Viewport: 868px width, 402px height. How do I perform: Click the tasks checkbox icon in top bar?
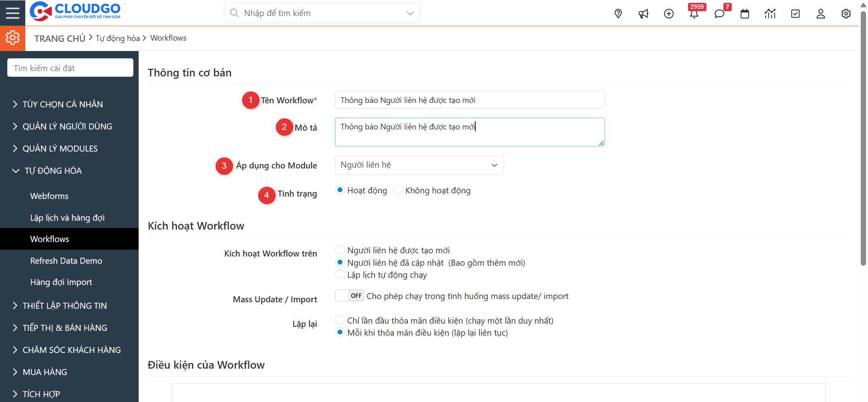pos(795,13)
